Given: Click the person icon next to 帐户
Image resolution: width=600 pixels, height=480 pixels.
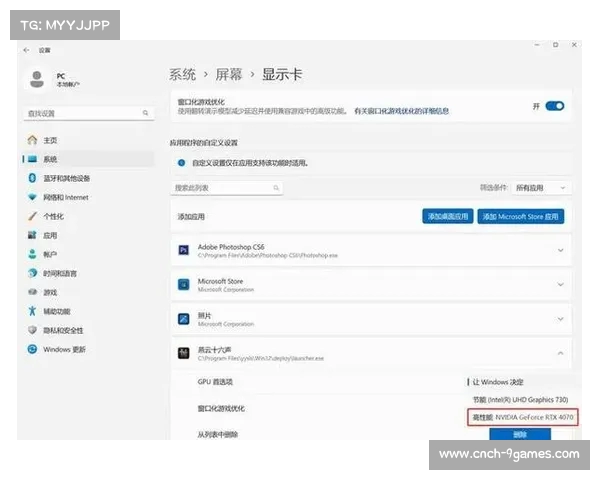Looking at the screenshot, I should (x=33, y=254).
